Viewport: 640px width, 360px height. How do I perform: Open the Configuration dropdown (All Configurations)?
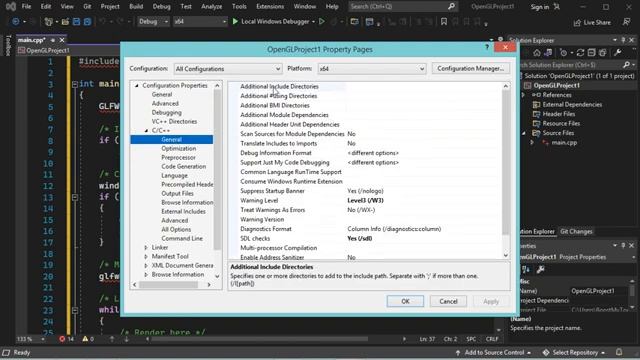pyautogui.click(x=228, y=69)
